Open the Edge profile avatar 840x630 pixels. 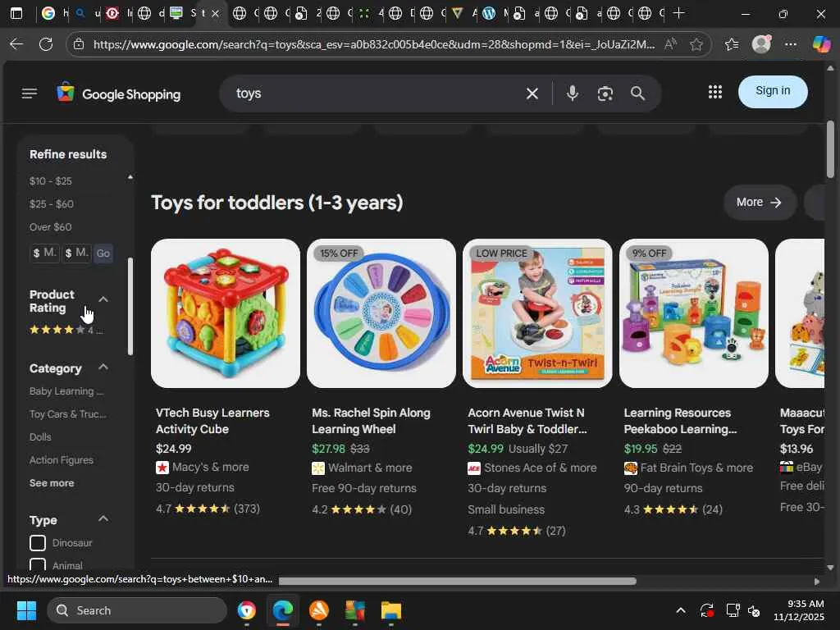click(x=761, y=44)
